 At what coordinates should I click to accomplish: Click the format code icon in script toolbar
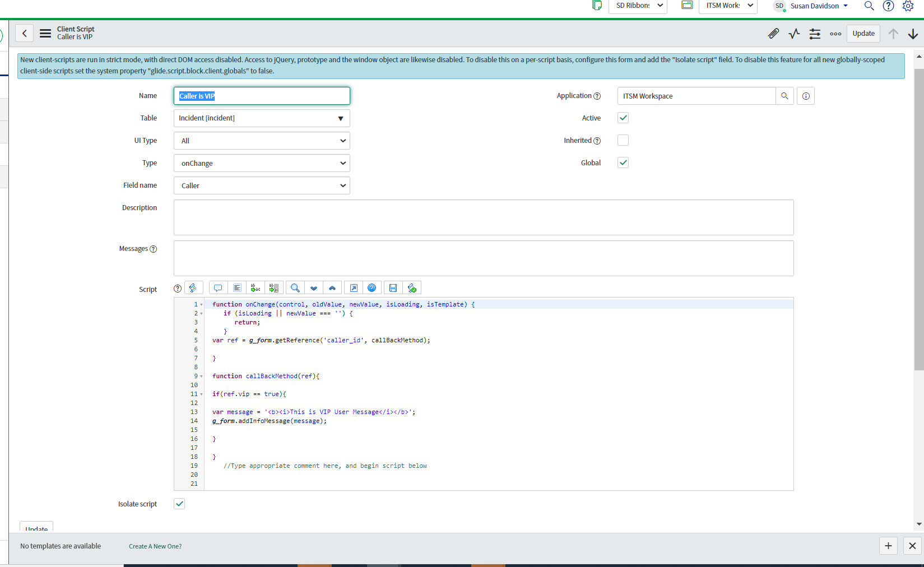point(237,288)
